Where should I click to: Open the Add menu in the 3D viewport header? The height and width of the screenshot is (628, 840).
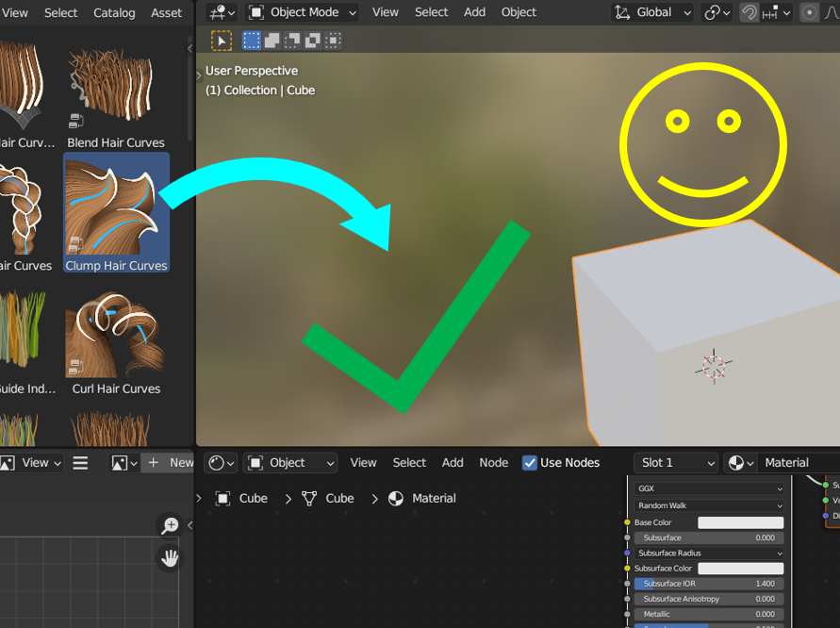tap(474, 12)
